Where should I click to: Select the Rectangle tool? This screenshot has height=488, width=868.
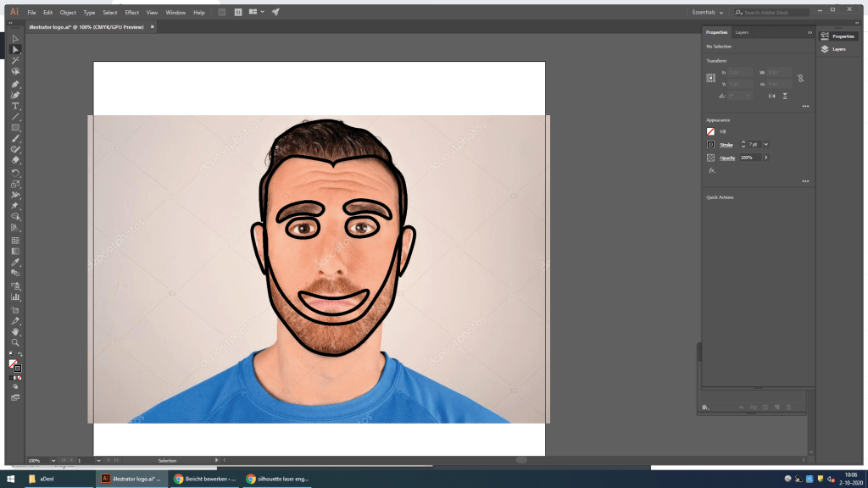click(15, 127)
